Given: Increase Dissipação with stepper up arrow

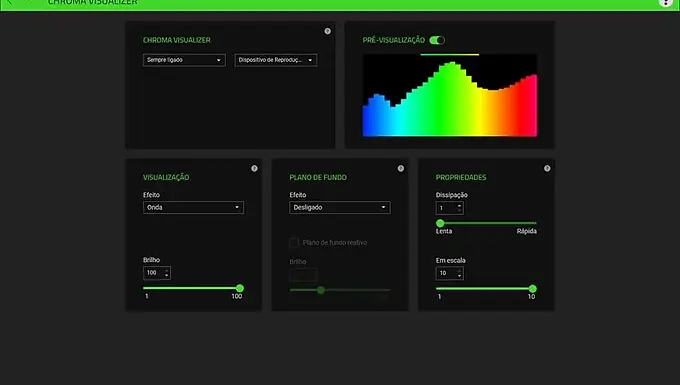Looking at the screenshot, I should click(x=459, y=205).
